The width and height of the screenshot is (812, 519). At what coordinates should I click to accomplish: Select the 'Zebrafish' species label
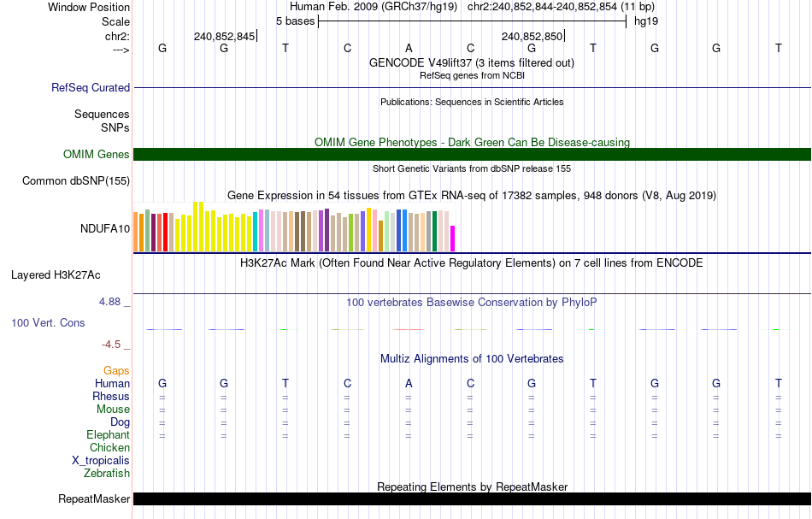click(x=107, y=474)
